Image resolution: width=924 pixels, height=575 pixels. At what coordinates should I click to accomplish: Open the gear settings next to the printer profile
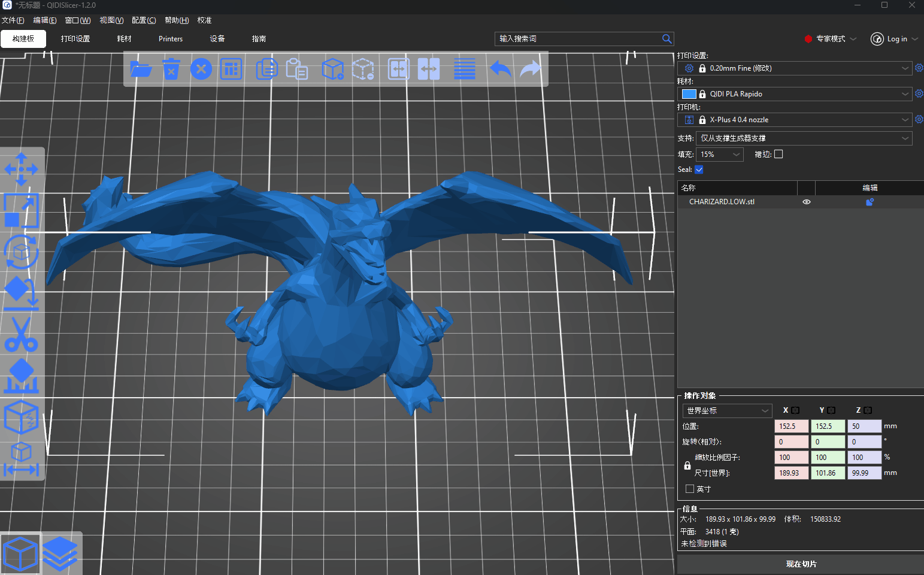tap(919, 119)
